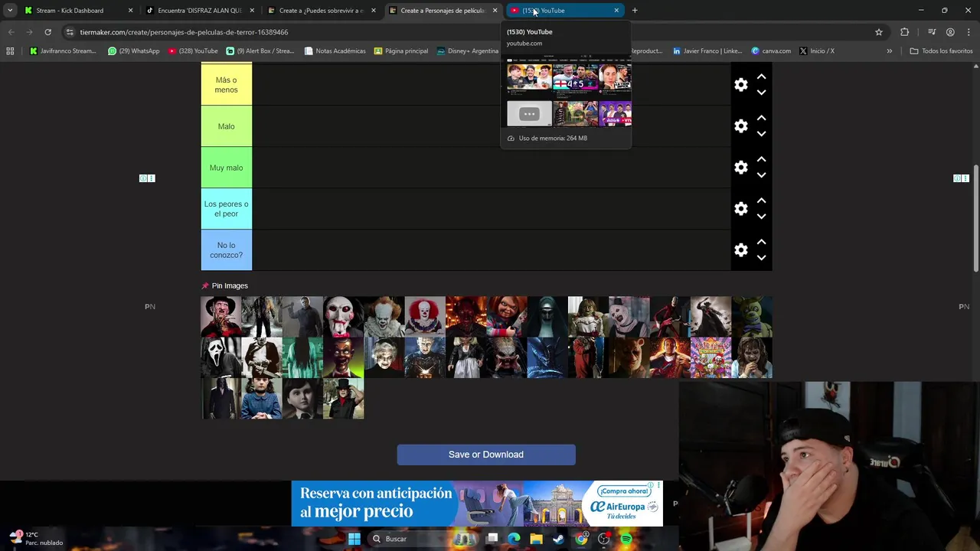Open the Chrome three-dot menu
The height and width of the screenshot is (551, 980).
(x=969, y=32)
